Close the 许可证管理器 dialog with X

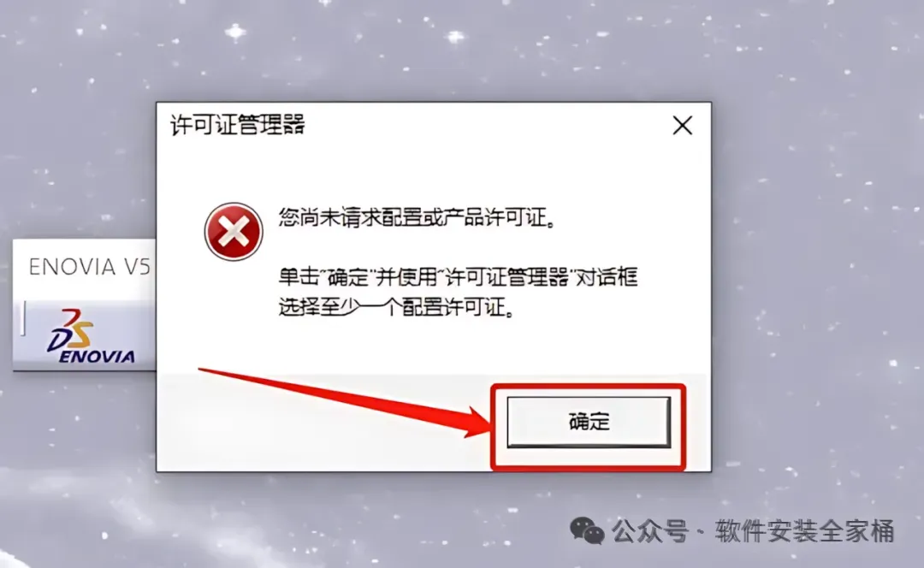(x=683, y=125)
